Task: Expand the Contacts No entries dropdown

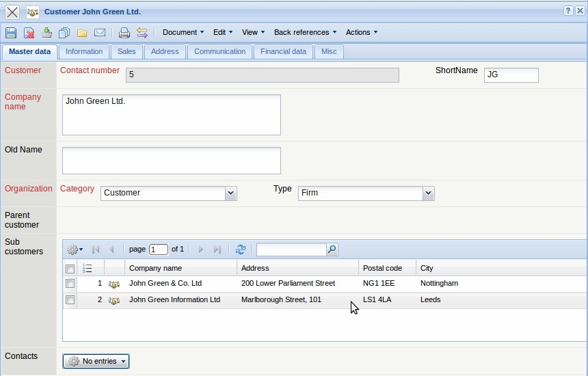Action: pyautogui.click(x=96, y=361)
